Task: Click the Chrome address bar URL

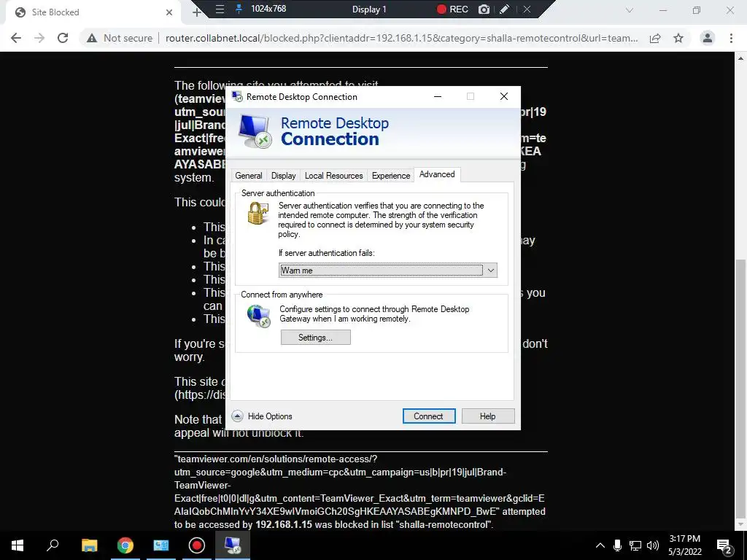Action: click(x=401, y=38)
